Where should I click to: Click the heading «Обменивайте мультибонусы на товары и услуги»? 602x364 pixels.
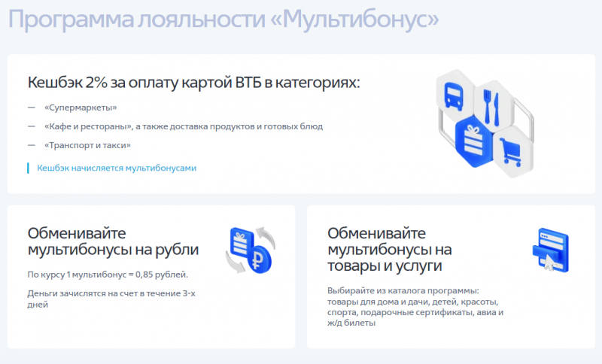[389, 250]
